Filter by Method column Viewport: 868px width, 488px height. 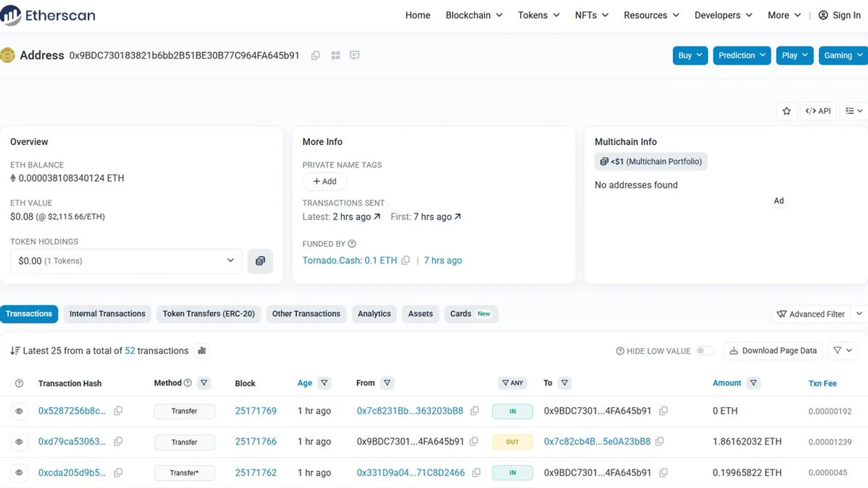click(x=204, y=383)
